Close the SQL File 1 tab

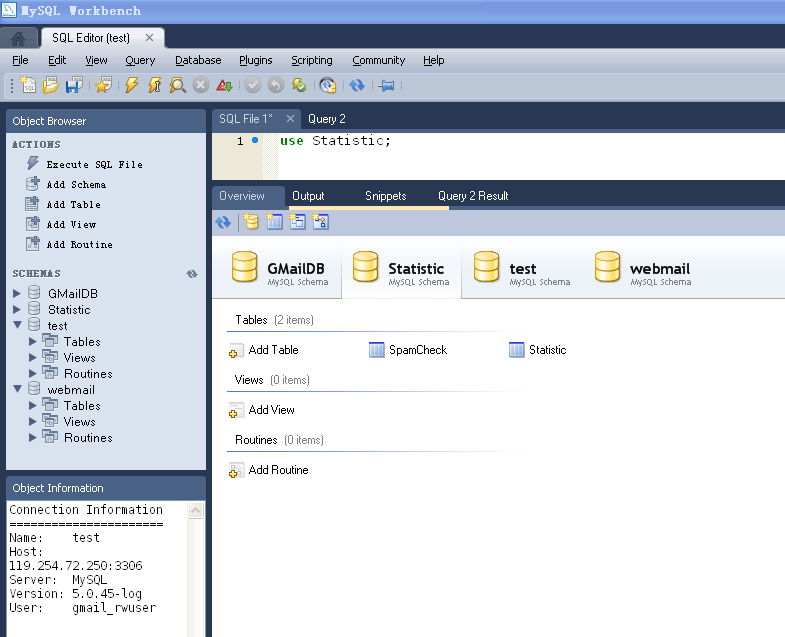coord(290,118)
